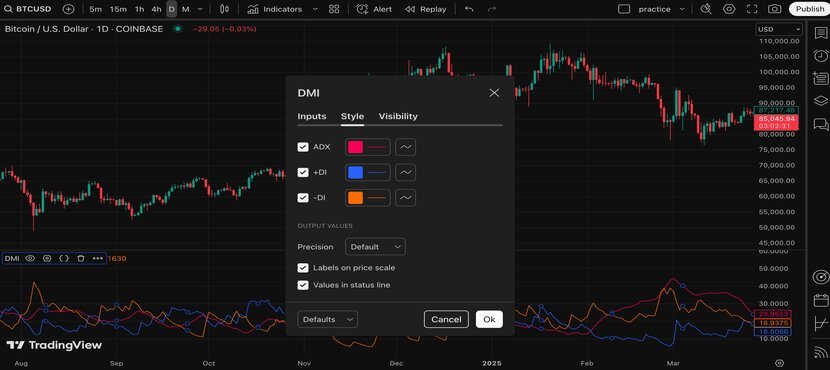Open the target icon in right sidebar

820,277
